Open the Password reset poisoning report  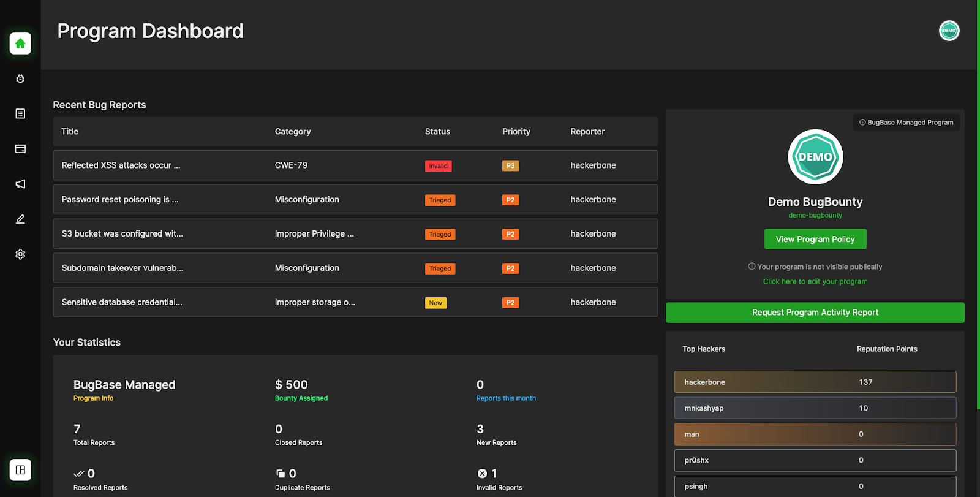(355, 200)
